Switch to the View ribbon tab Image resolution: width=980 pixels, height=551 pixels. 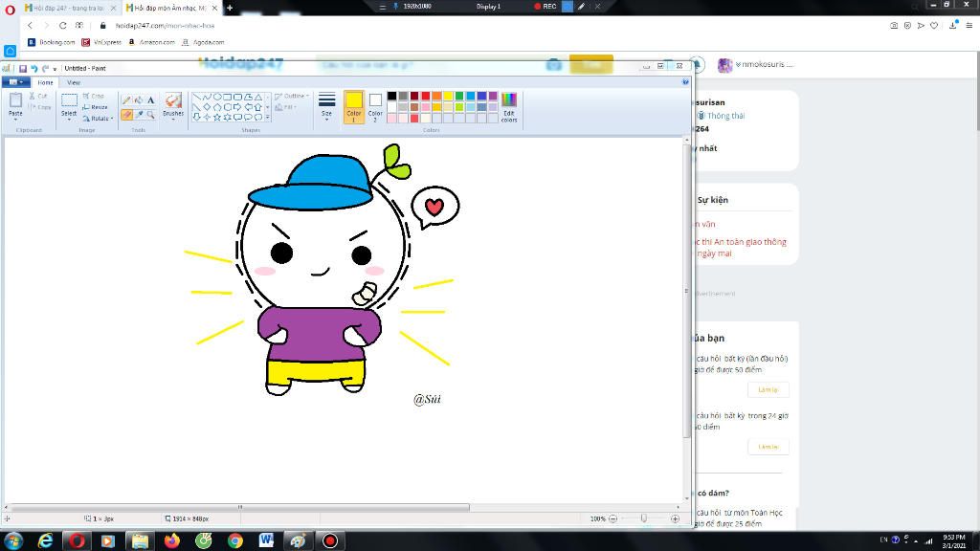(74, 82)
